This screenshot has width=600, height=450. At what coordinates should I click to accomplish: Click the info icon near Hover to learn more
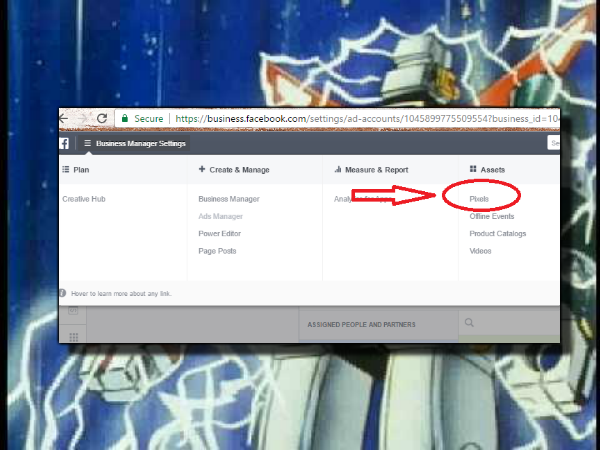[x=63, y=293]
